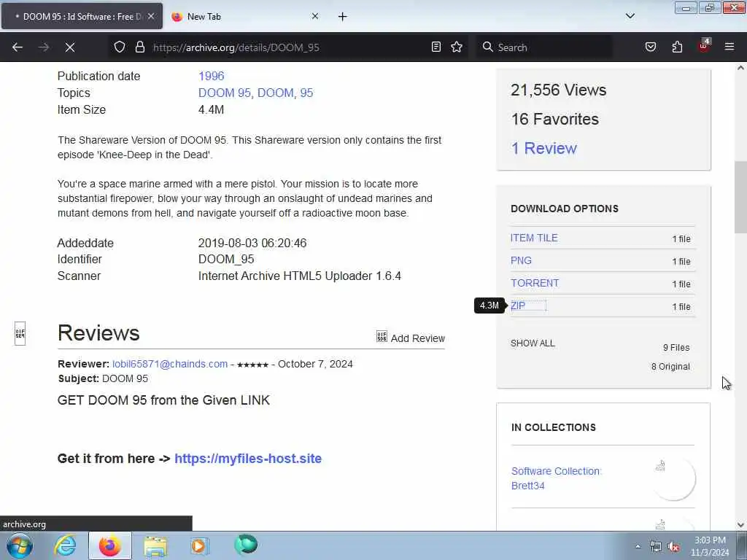Open the myfiles-host.site link
Viewport: 747px width, 560px height.
click(x=248, y=459)
